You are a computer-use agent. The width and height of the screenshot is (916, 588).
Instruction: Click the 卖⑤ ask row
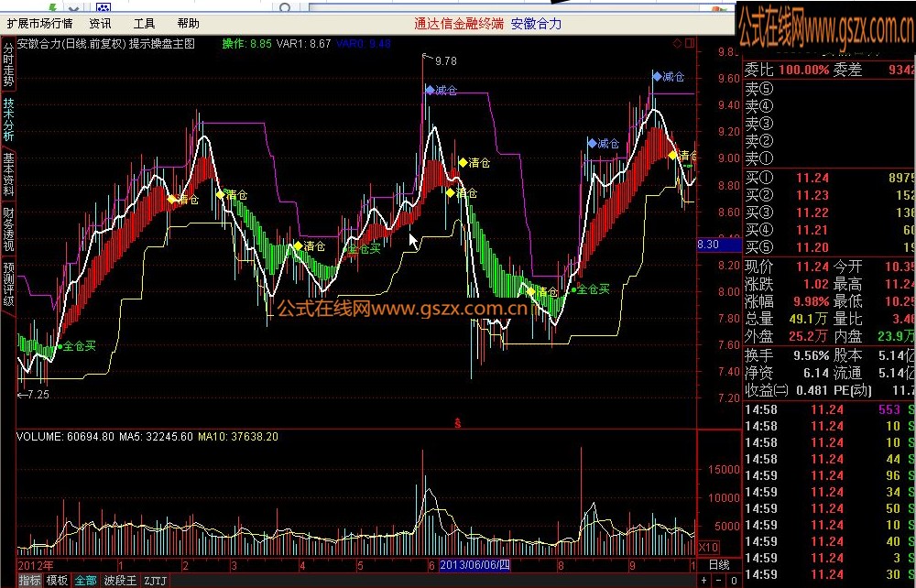[829, 88]
